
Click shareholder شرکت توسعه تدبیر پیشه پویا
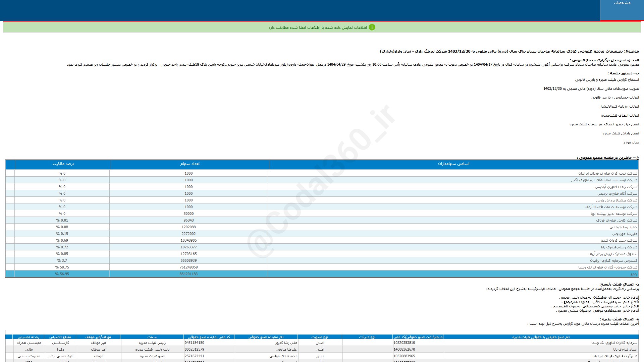click(x=614, y=214)
